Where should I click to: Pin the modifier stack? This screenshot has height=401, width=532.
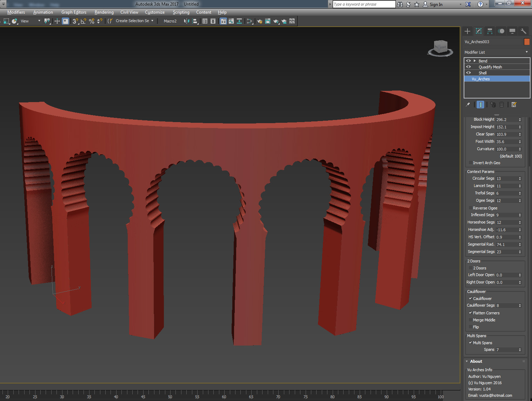point(467,104)
